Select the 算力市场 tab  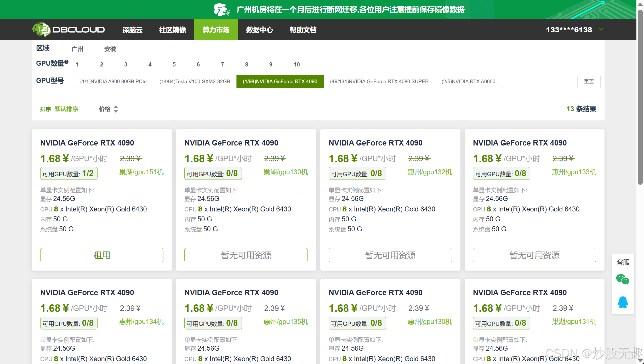(x=216, y=30)
